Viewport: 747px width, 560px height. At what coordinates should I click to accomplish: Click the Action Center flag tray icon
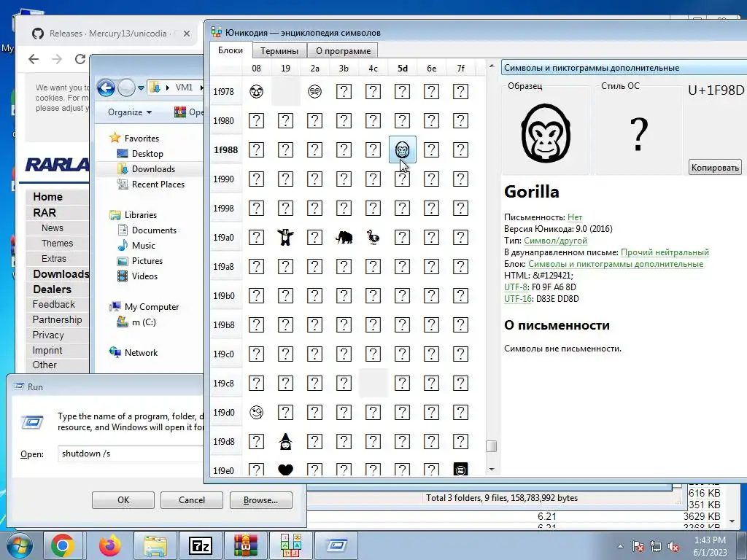pyautogui.click(x=638, y=546)
